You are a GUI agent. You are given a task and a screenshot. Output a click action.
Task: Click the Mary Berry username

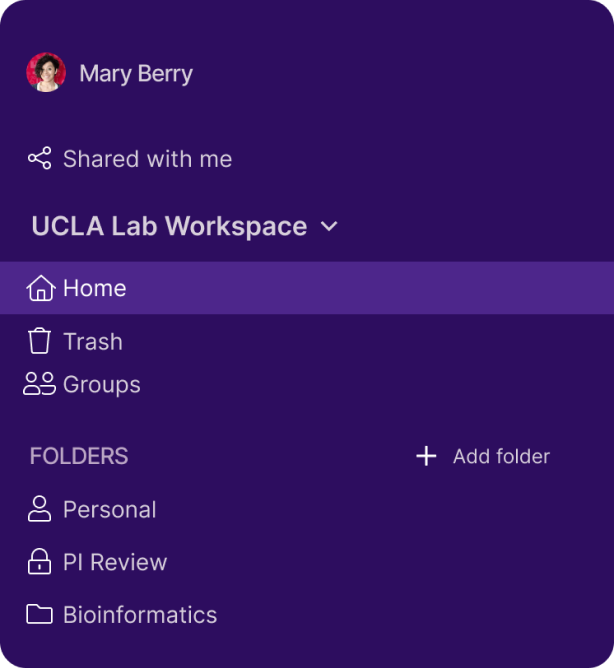[136, 74]
